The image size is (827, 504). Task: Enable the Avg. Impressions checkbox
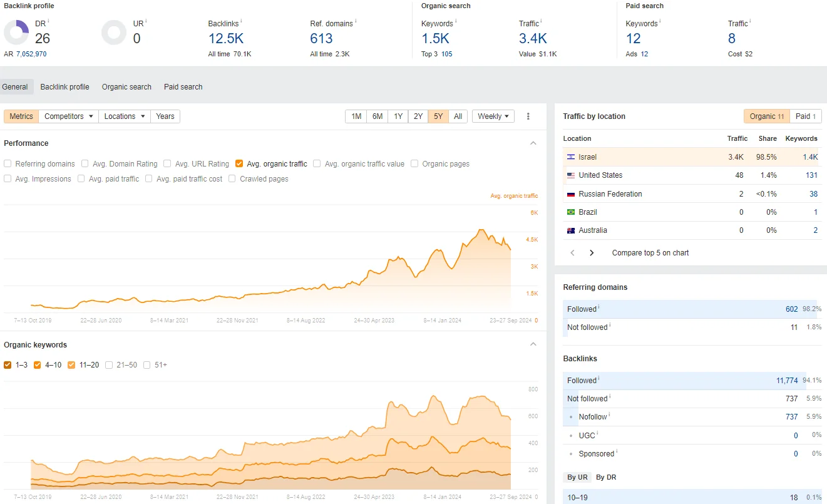point(8,179)
